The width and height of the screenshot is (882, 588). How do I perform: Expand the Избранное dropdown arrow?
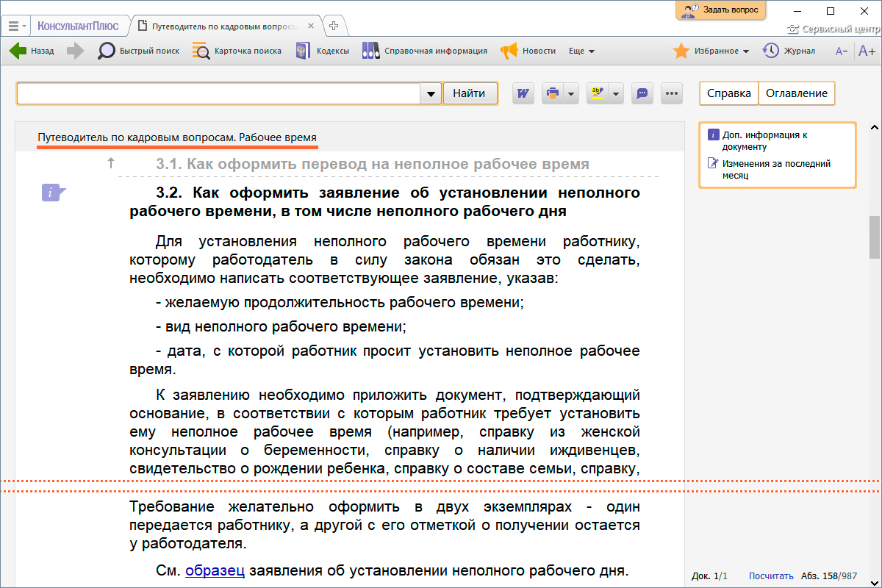coord(745,51)
